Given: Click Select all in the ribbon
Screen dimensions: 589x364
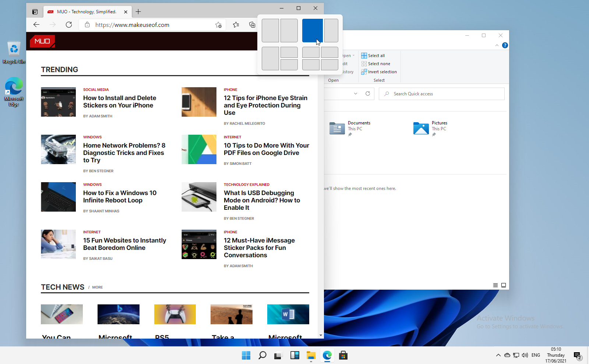Looking at the screenshot, I should tap(376, 56).
